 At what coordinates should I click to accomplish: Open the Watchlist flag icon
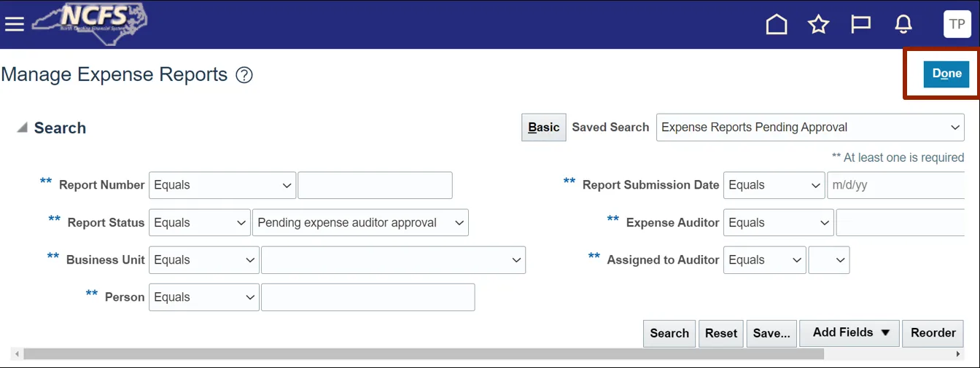point(861,25)
